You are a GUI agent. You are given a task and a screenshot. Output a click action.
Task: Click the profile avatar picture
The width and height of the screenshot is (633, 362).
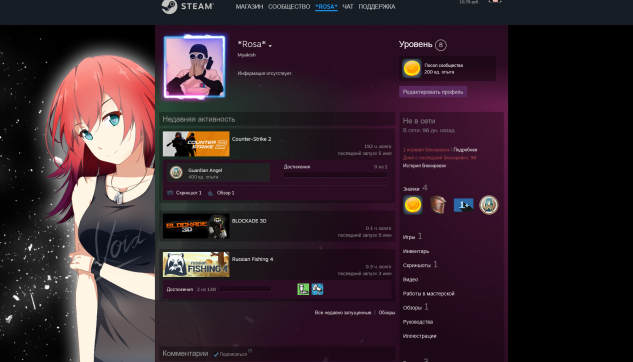click(x=195, y=67)
